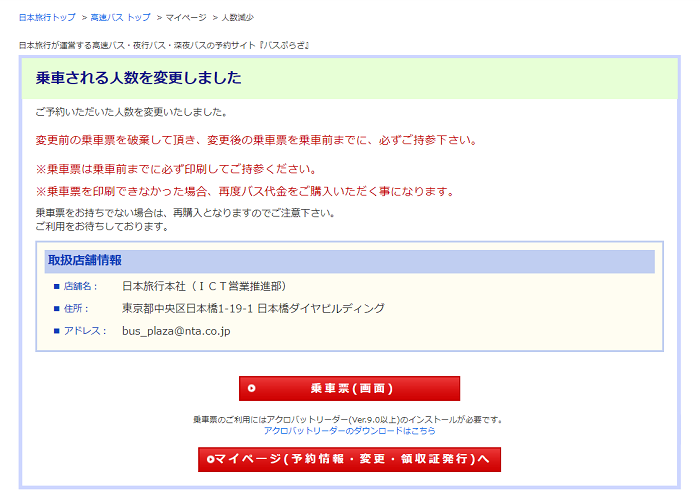Select the 人数減少 breadcrumb item
700x498 pixels.
click(238, 18)
